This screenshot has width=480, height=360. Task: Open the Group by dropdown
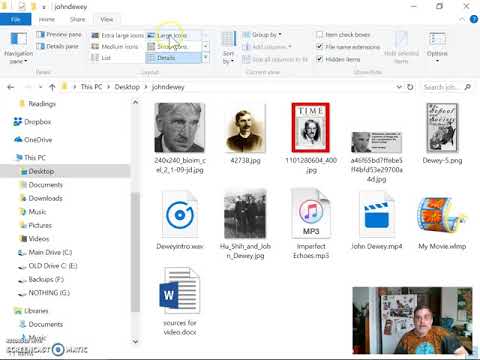coord(262,35)
